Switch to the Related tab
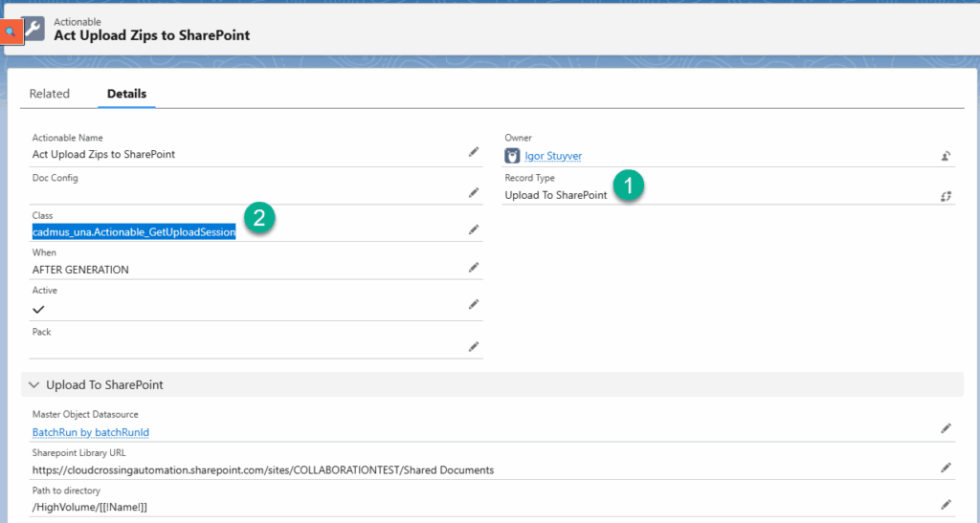This screenshot has width=980, height=523. click(x=50, y=94)
